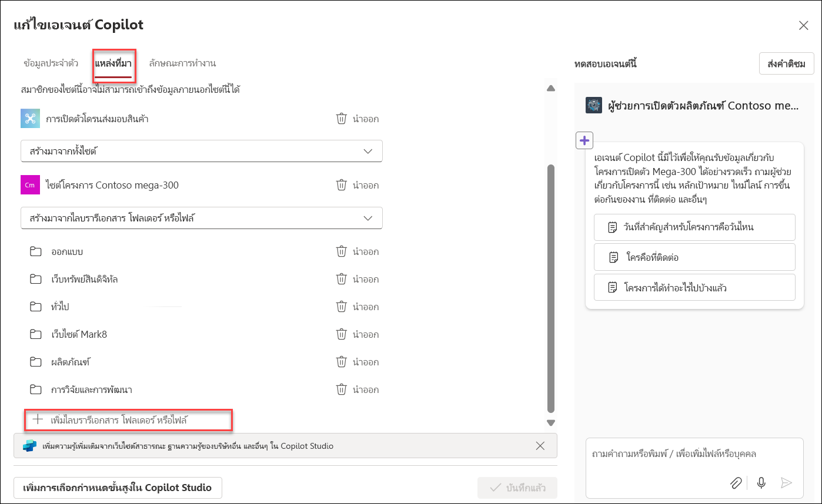The height and width of the screenshot is (504, 822).
Task: Click the folder icon beside ทั่วไป
Action: [x=36, y=307]
